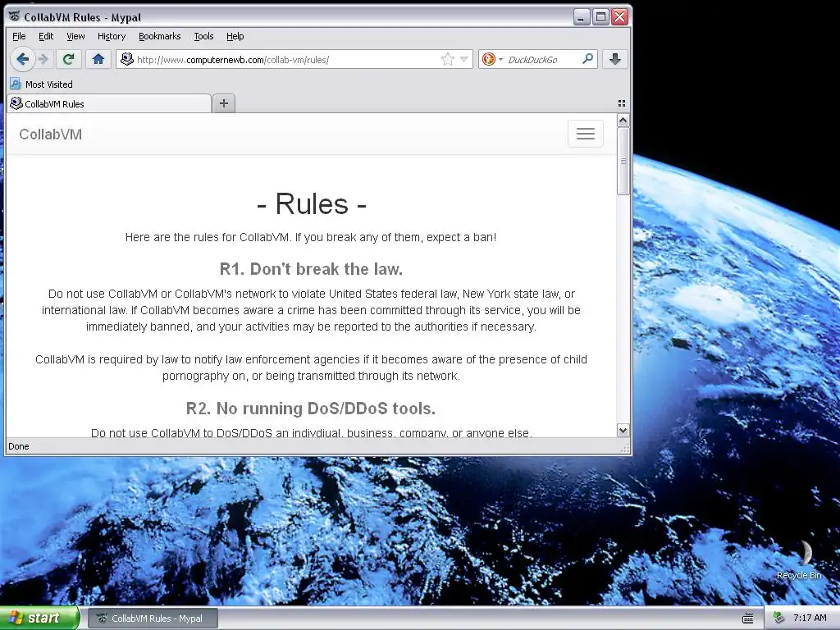This screenshot has width=840, height=630.
Task: Click the '- Rules -' page heading
Action: point(311,203)
